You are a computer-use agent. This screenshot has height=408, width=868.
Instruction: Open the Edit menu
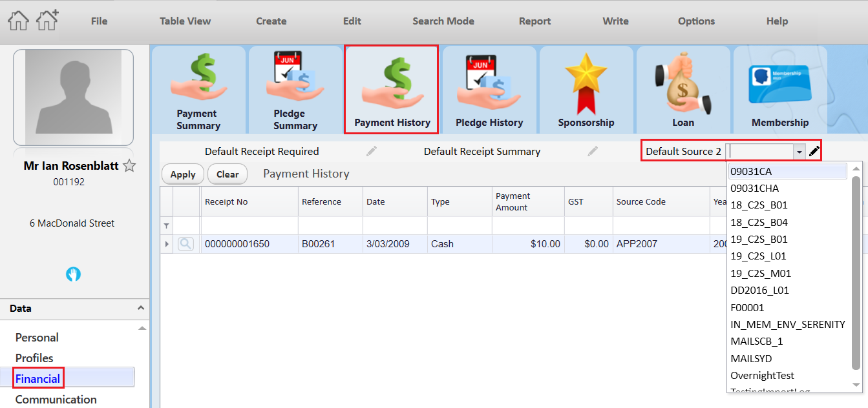click(352, 21)
